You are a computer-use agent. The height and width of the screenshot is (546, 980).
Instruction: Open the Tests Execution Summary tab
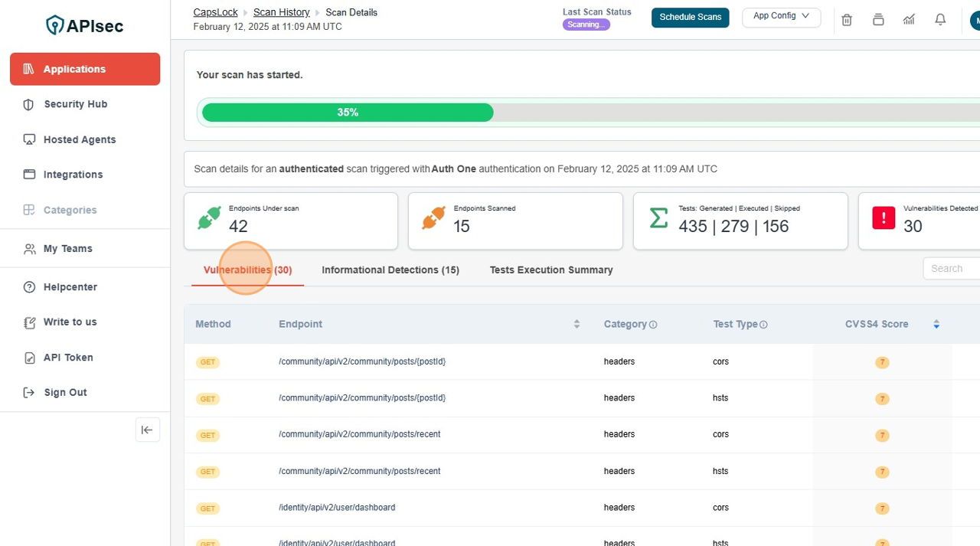550,270
